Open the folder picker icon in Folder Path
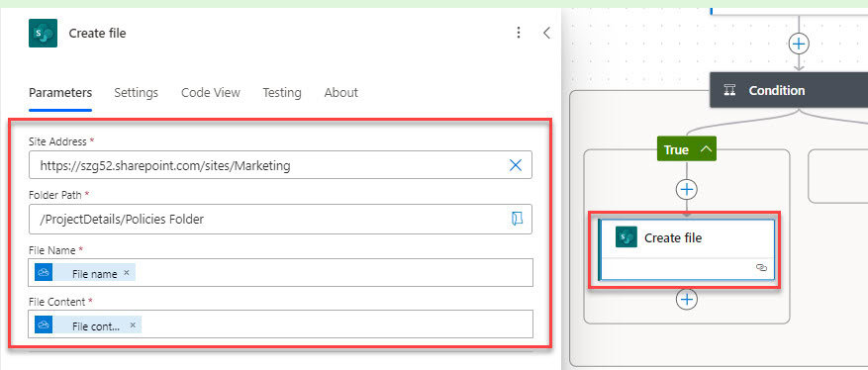This screenshot has height=370, width=868. click(x=517, y=219)
